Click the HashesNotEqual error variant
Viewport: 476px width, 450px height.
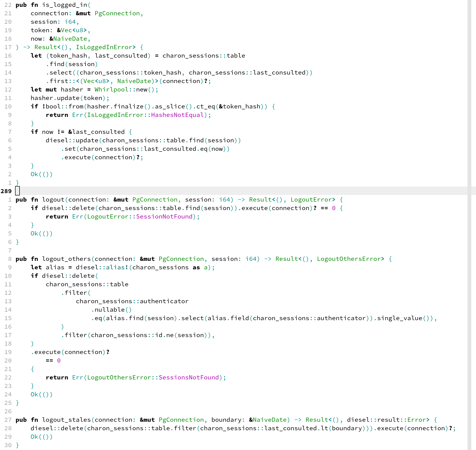point(177,115)
